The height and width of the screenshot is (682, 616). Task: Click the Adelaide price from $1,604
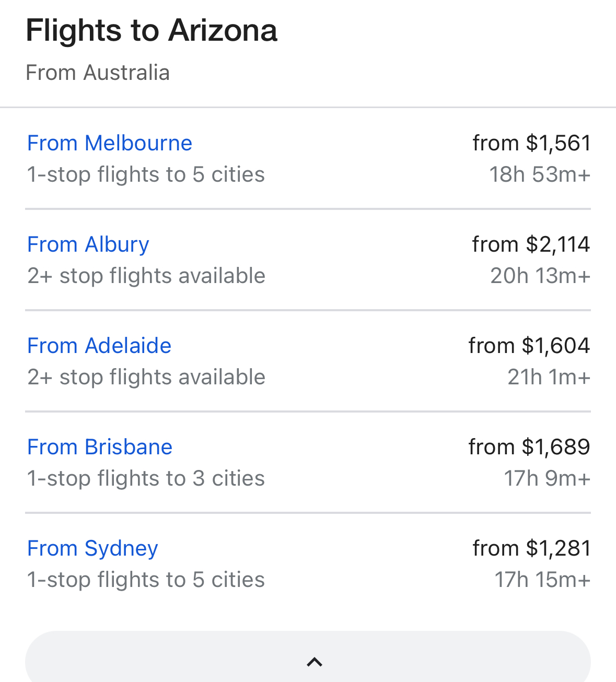pyautogui.click(x=529, y=346)
